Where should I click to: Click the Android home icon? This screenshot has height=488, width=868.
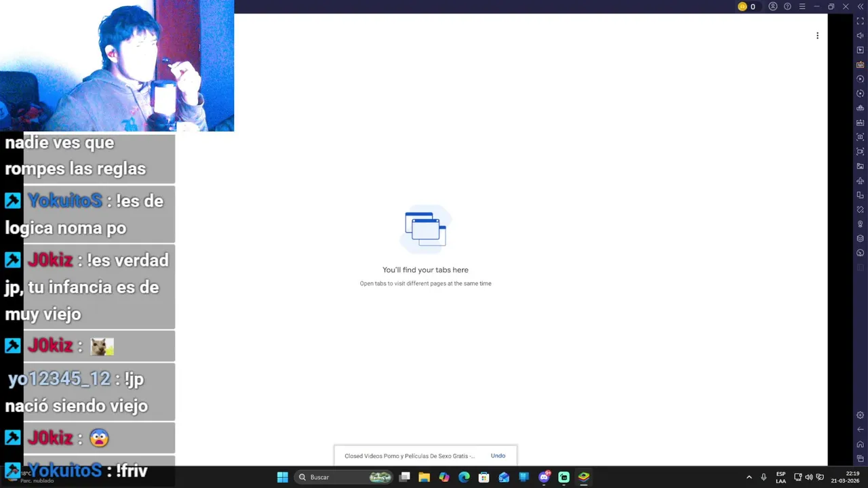click(x=860, y=444)
